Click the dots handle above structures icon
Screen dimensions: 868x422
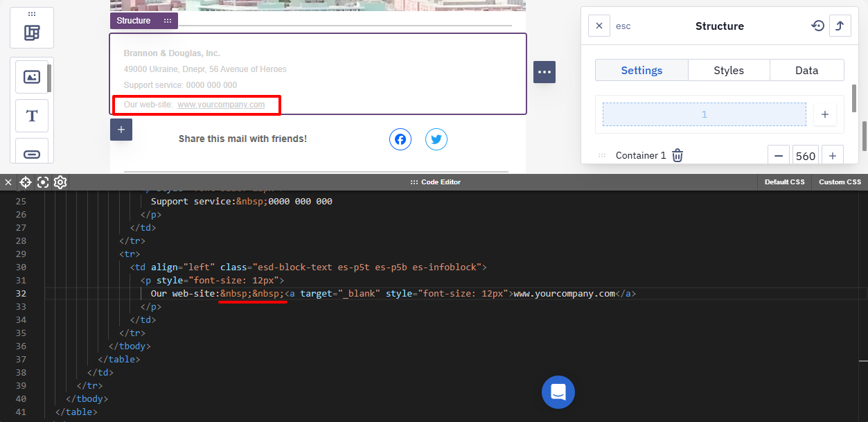pyautogui.click(x=32, y=14)
